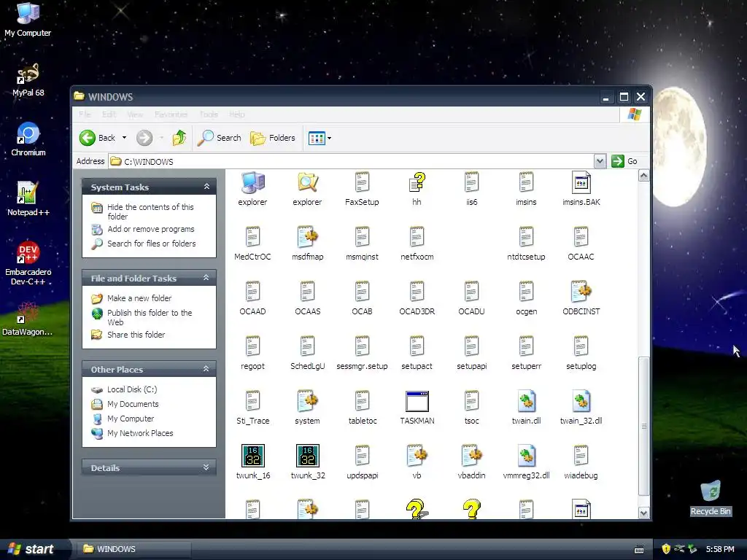Click the Go button
This screenshot has height=560, width=747.
pyautogui.click(x=624, y=161)
